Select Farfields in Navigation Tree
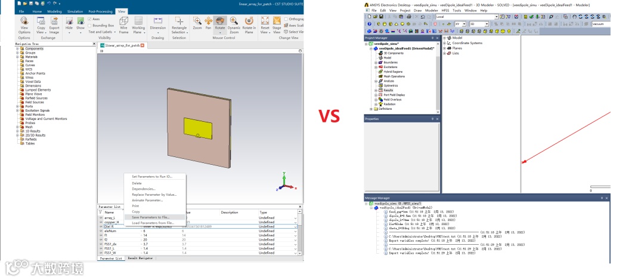644x280 pixels. coord(31,139)
